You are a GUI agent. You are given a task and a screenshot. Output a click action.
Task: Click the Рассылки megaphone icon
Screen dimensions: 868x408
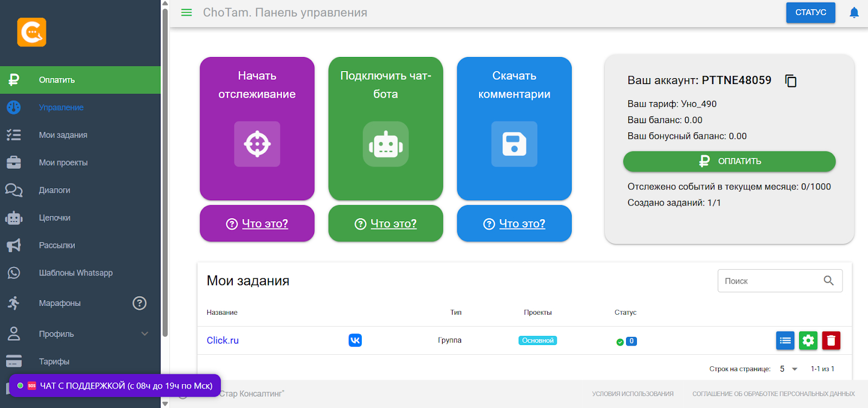click(x=14, y=246)
